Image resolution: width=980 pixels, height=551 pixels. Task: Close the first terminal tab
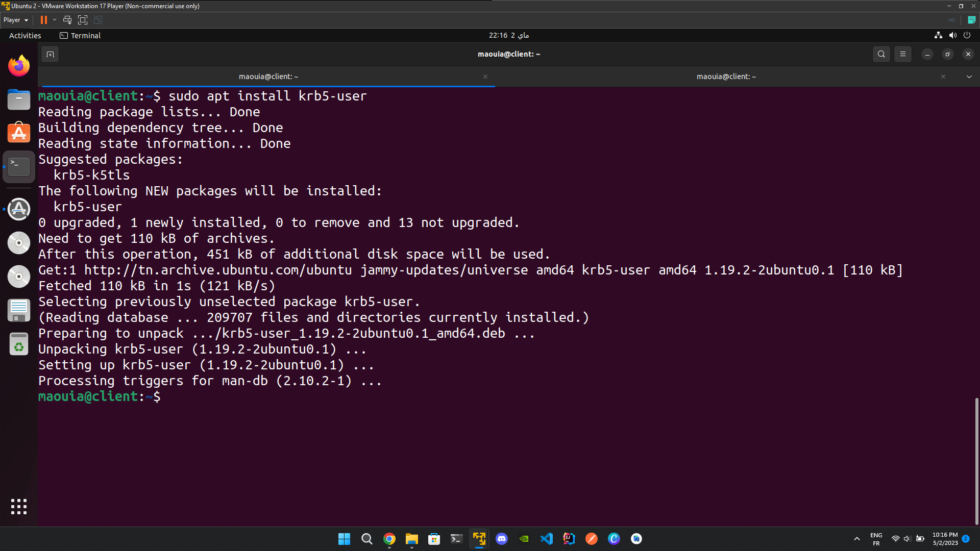485,77
